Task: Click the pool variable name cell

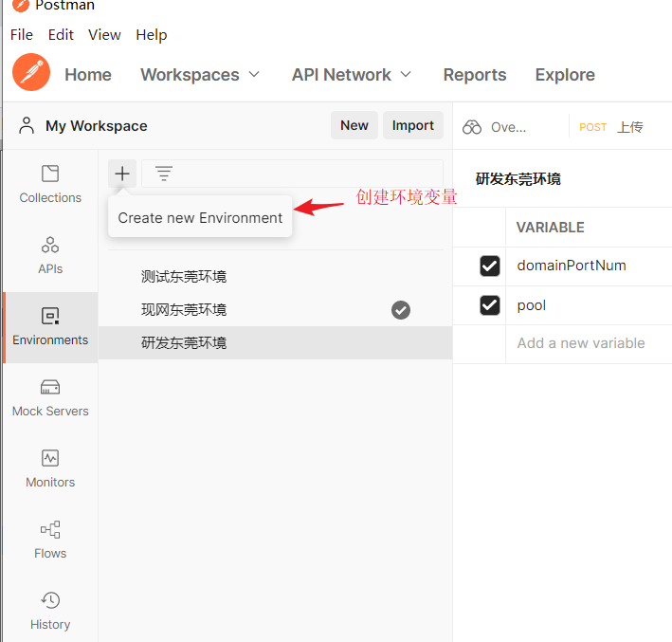Action: tap(589, 305)
